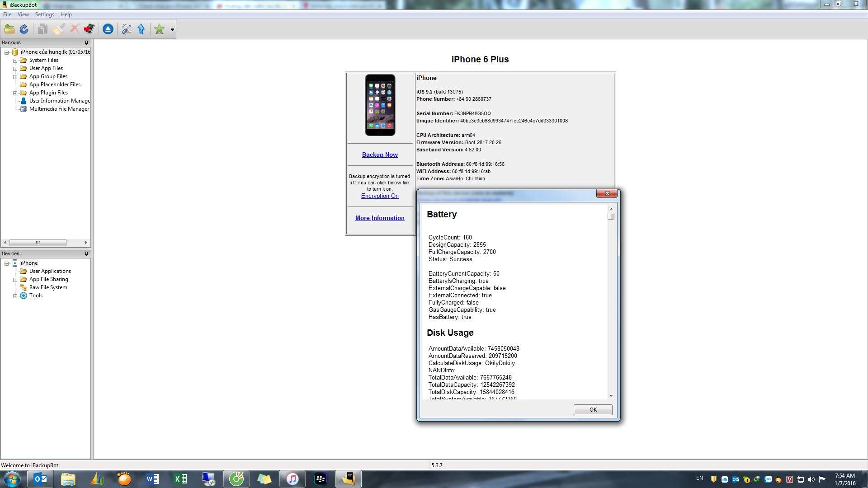The height and width of the screenshot is (488, 868).
Task: Expand the App Group Files folder
Action: click(x=15, y=77)
